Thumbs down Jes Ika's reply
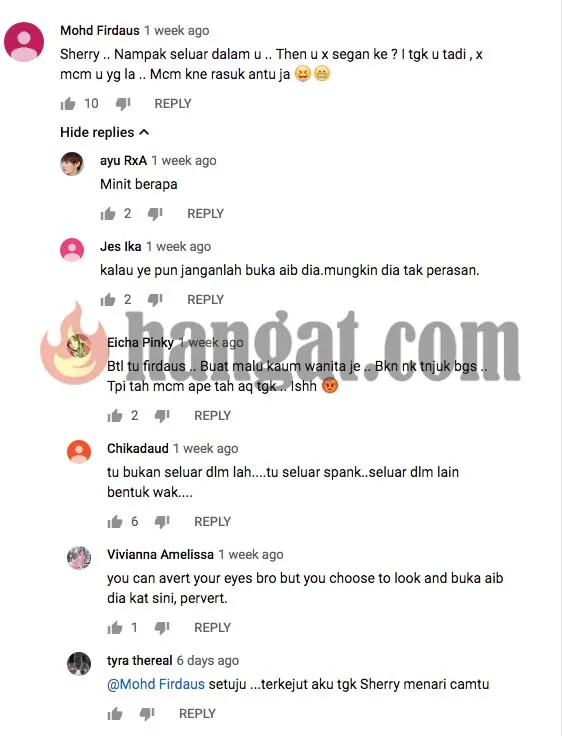Viewport: 562px width, 736px height. point(155,300)
